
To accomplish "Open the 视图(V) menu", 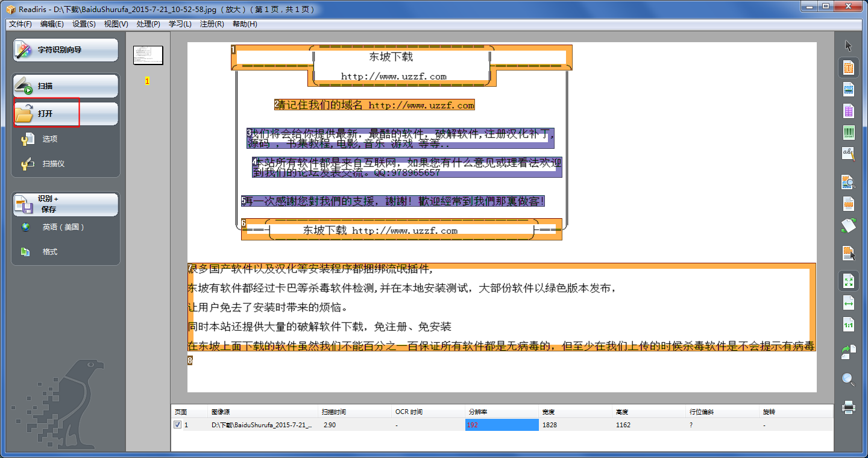I will click(116, 24).
